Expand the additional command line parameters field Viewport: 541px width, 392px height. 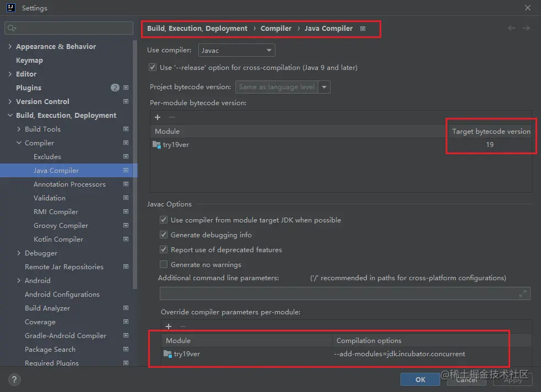click(x=523, y=293)
